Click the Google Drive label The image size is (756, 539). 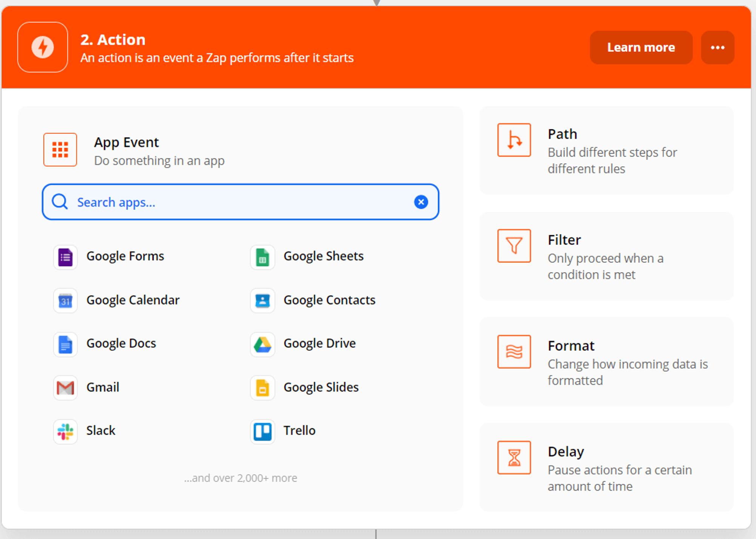click(x=320, y=344)
